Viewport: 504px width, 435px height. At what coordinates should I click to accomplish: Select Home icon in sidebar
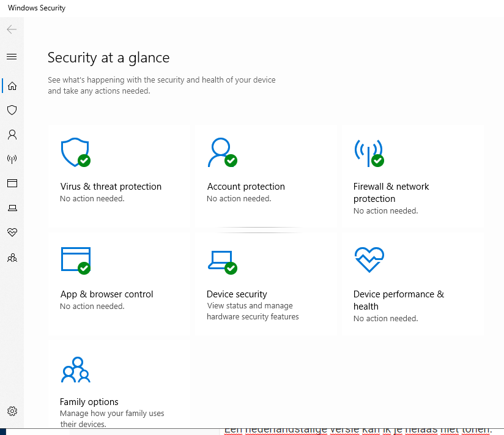point(12,86)
